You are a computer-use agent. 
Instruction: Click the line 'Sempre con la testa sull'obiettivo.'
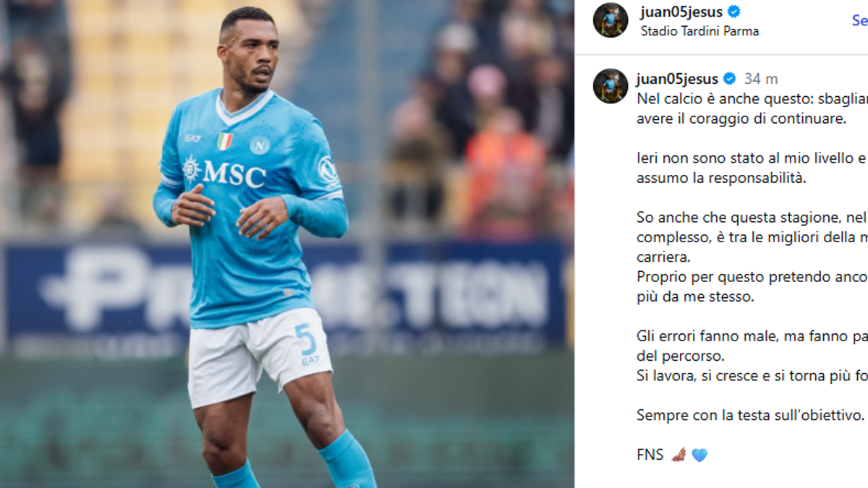tap(751, 415)
